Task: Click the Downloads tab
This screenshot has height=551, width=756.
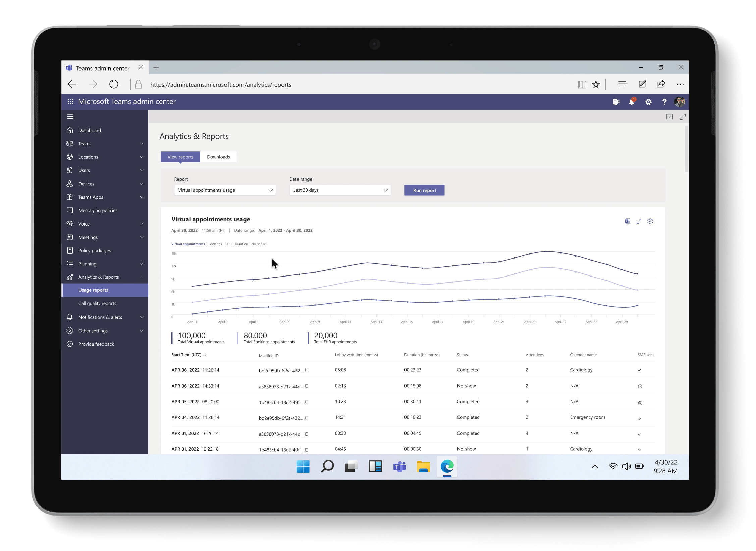Action: [x=218, y=156]
